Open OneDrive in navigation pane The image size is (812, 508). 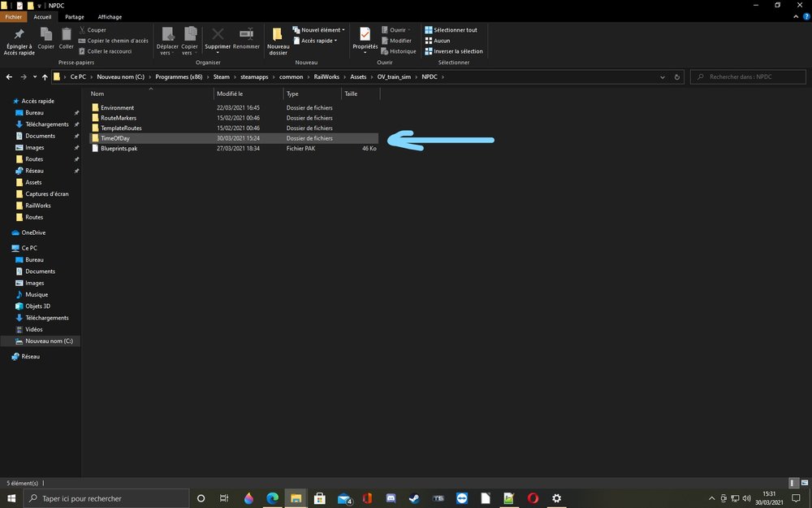[33, 232]
